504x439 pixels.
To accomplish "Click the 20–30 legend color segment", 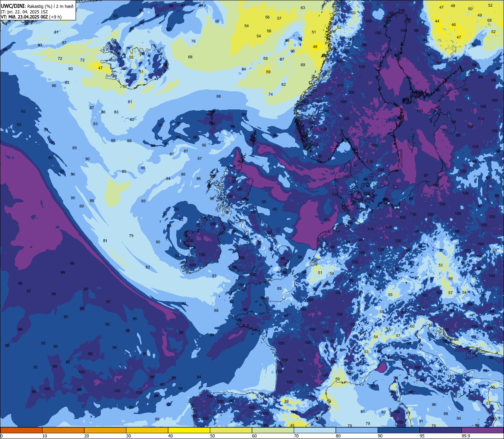I will pos(105,430).
